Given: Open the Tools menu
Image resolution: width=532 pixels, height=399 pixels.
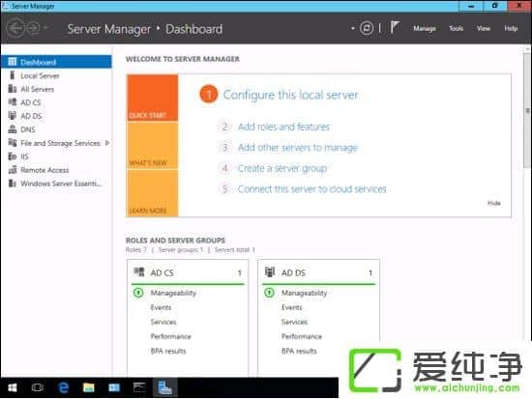Looking at the screenshot, I should pos(456,28).
